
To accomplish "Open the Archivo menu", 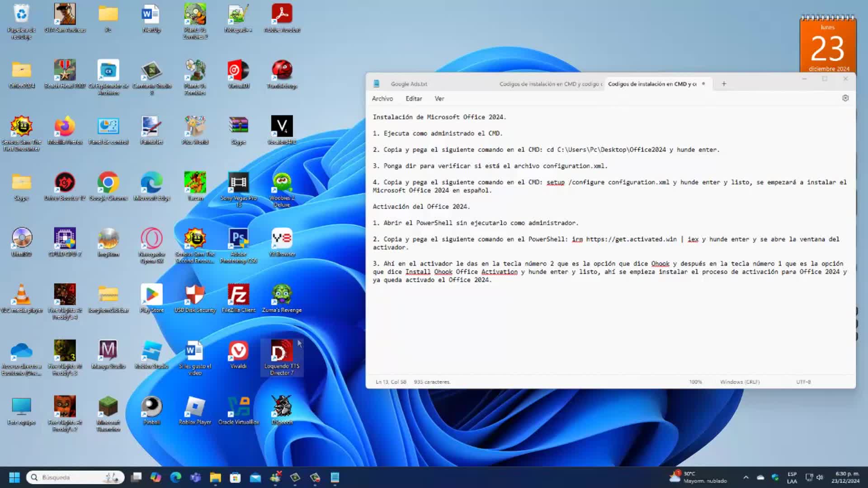I will point(382,99).
